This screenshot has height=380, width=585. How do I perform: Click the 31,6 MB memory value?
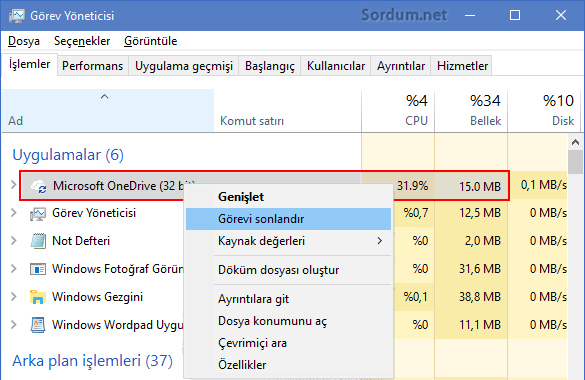pyautogui.click(x=480, y=269)
